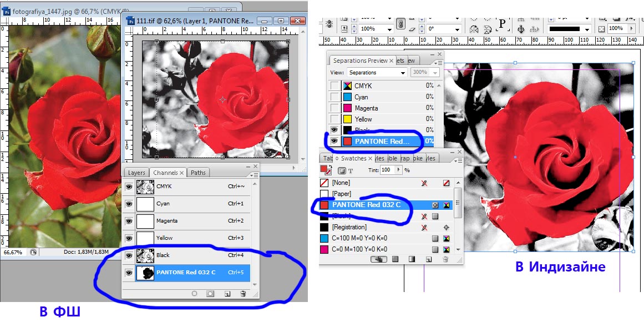Show Magenta separation in Separations Preview
The height and width of the screenshot is (327, 644).
click(334, 108)
